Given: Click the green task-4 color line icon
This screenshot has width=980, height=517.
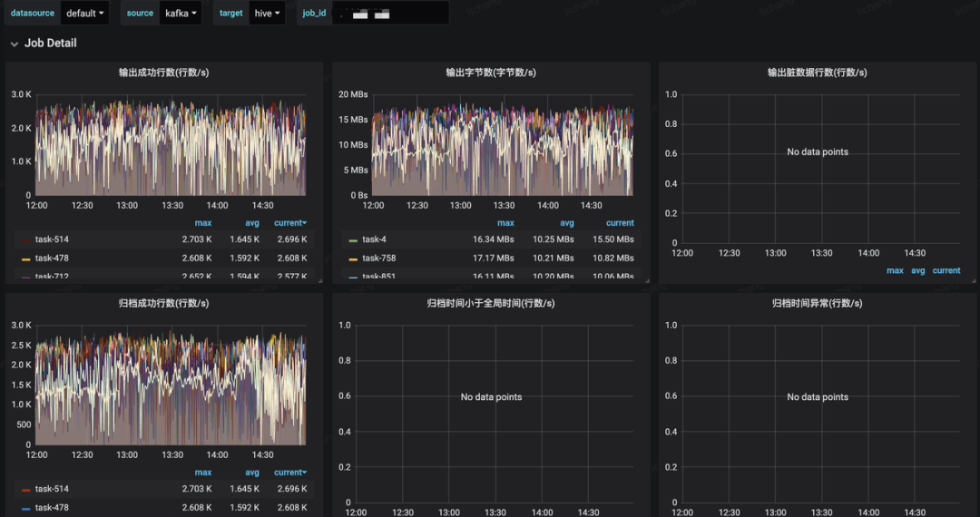Looking at the screenshot, I should 352,240.
